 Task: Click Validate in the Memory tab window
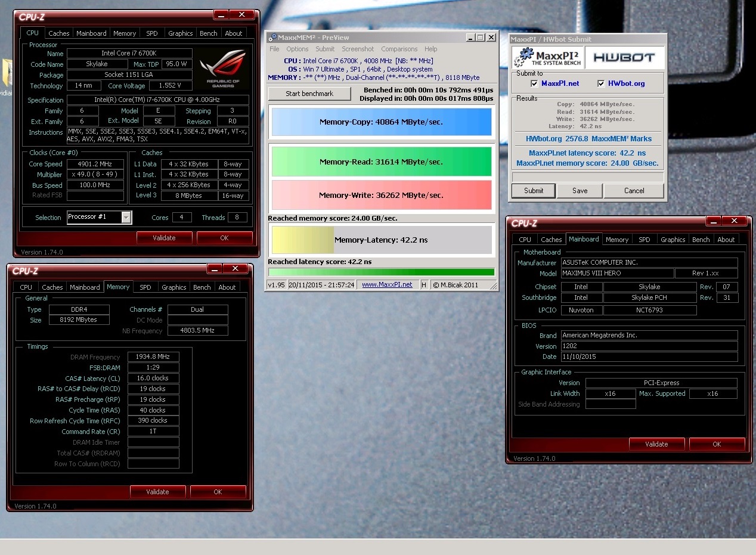click(157, 492)
